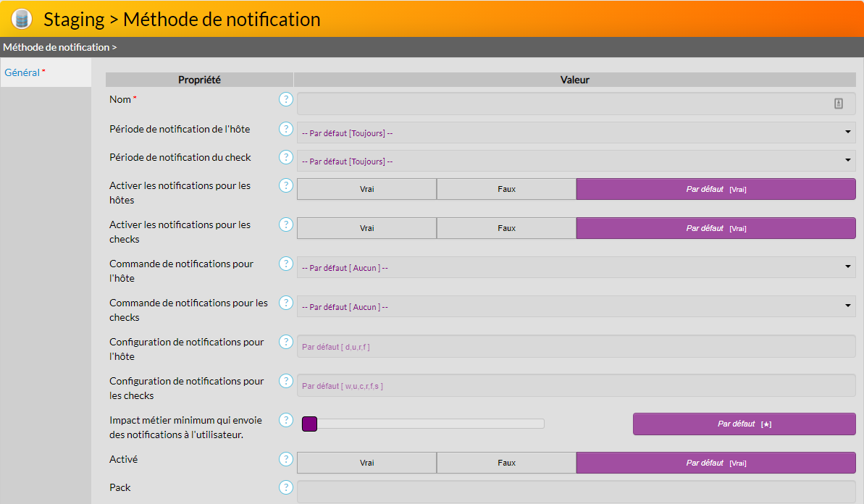Click the Impact métier minimum slider handle

pos(309,424)
